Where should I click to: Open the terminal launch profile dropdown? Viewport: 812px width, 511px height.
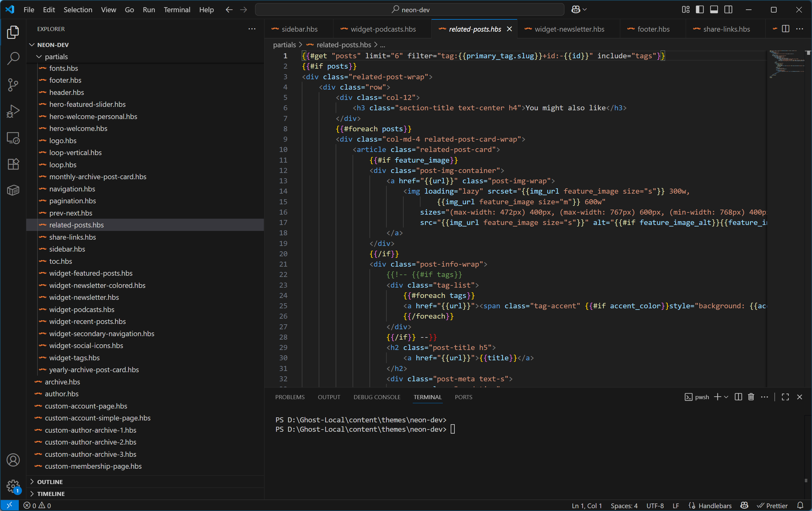tap(726, 397)
